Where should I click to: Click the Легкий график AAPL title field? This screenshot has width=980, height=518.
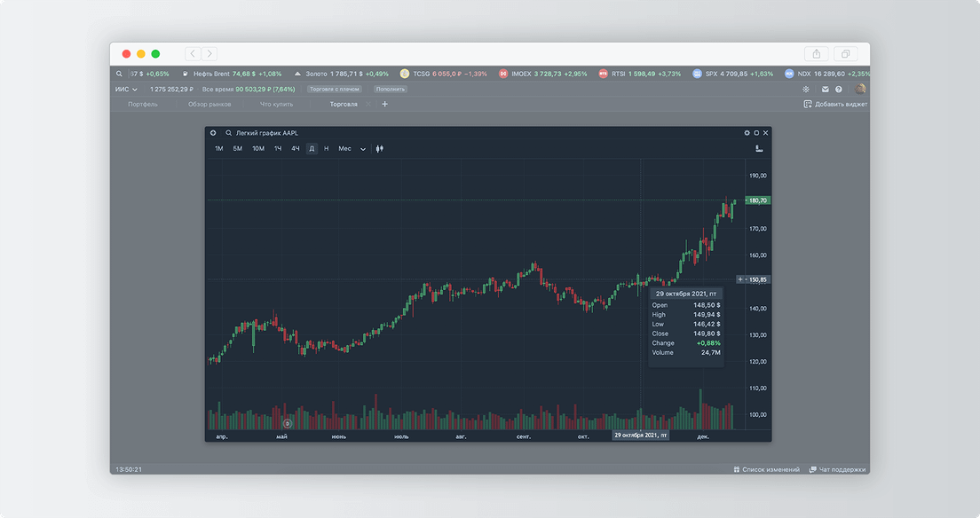(267, 133)
